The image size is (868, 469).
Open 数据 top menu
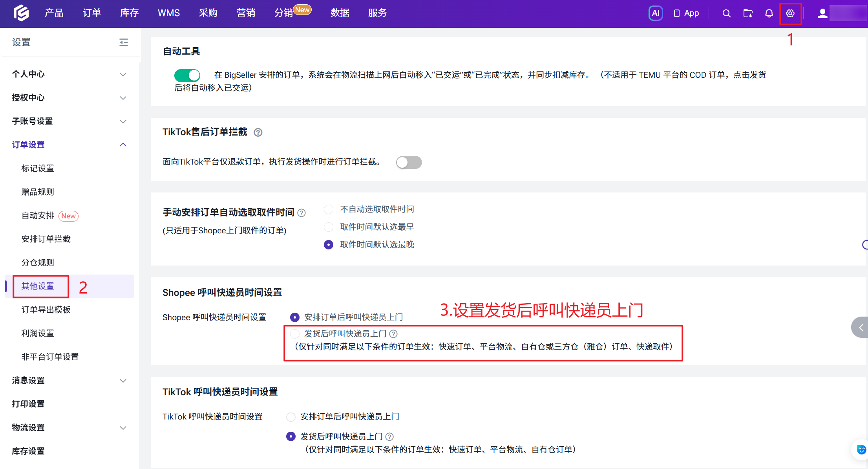coord(340,13)
